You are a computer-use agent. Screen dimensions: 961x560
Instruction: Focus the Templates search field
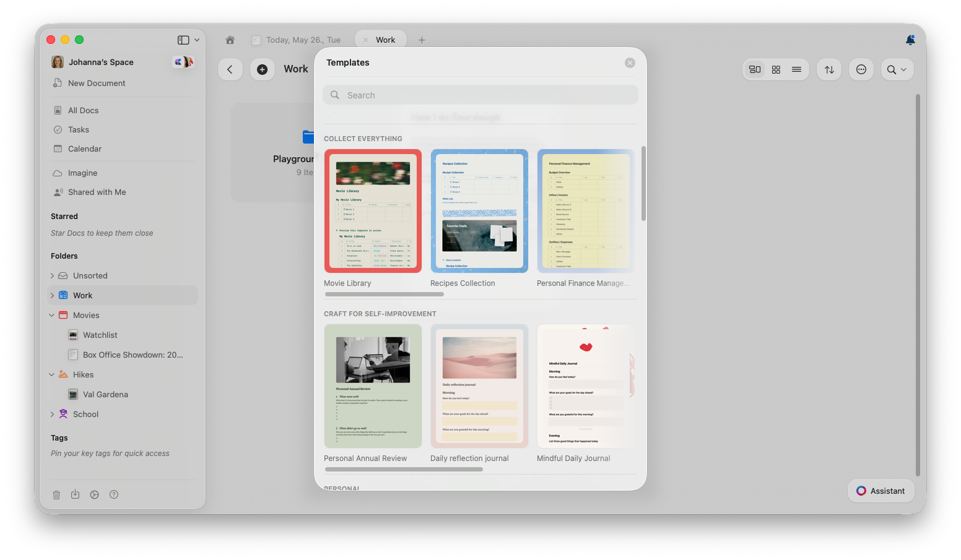tap(480, 95)
